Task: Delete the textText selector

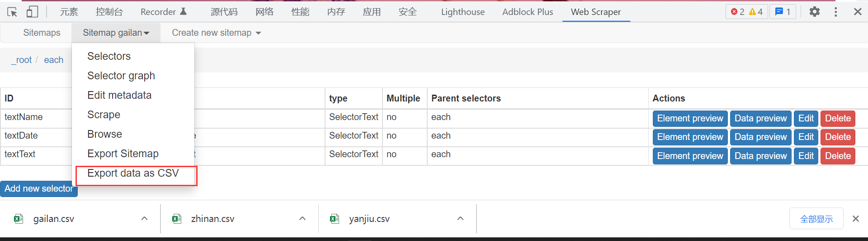Action: (838, 156)
